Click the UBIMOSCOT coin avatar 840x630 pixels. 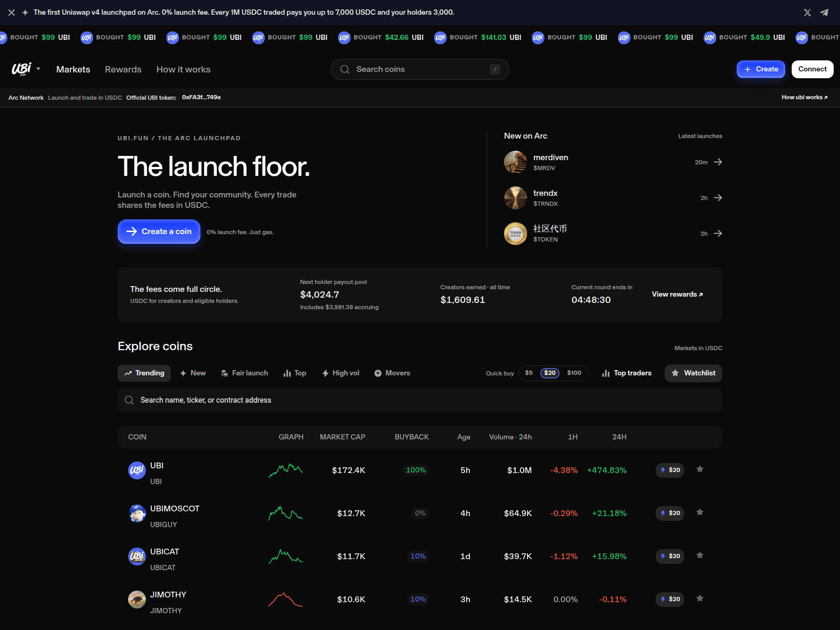point(137,513)
